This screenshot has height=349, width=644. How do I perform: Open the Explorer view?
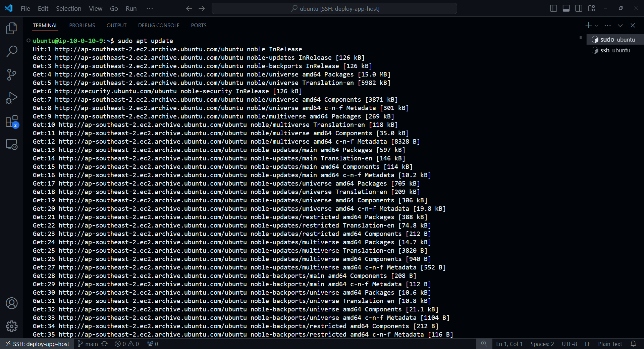[x=11, y=28]
